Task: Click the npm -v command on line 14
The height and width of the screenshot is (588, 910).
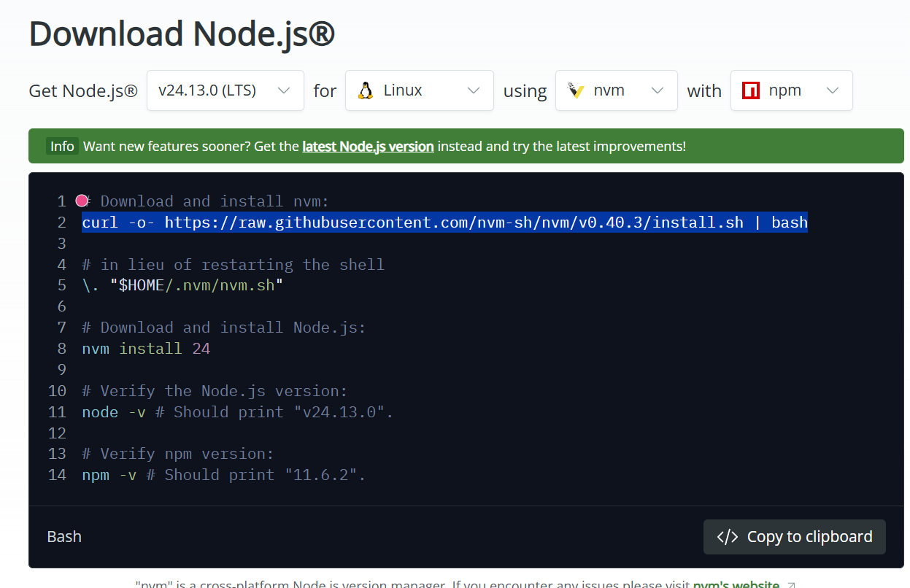Action: tap(109, 475)
